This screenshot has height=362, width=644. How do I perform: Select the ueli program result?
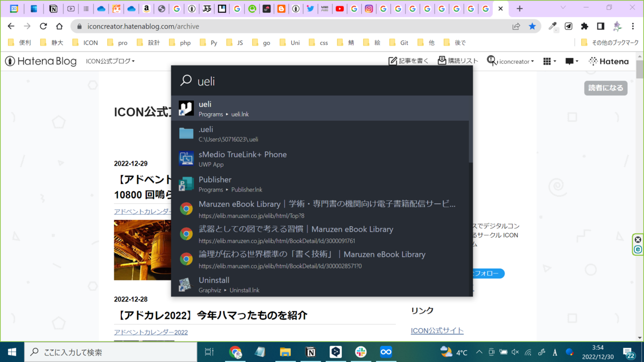pos(322,108)
